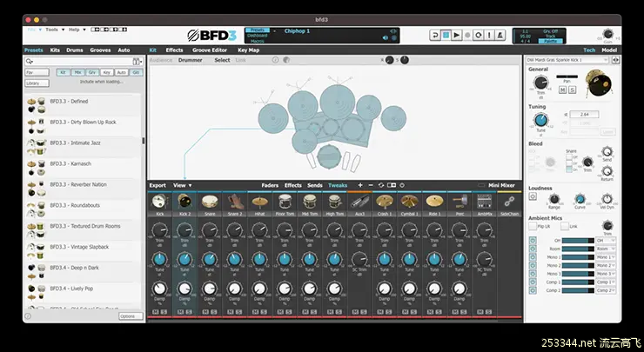Image resolution: width=644 pixels, height=352 pixels.
Task: Click the panic exclamation icon in transport
Action: (489, 36)
